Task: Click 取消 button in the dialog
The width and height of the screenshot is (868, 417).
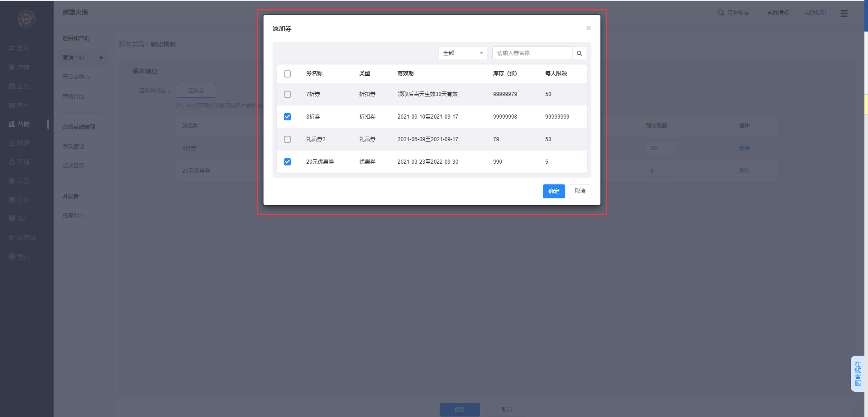Action: (x=580, y=191)
